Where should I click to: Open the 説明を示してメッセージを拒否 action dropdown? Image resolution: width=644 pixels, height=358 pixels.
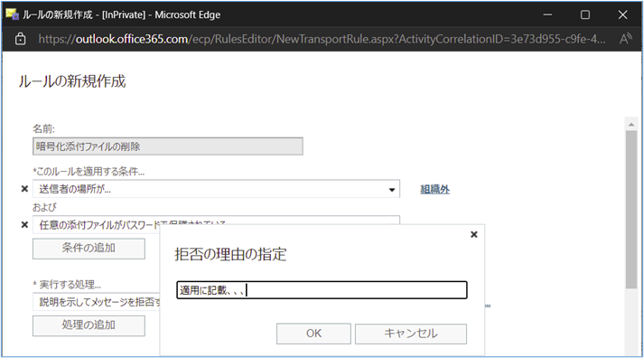coord(97,302)
